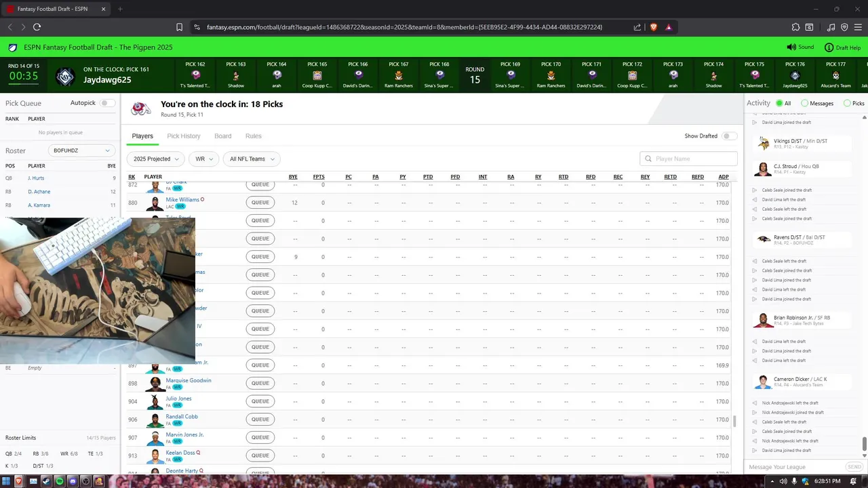Viewport: 868px width, 488px height.
Task: Queue Marvin Jones Jr.
Action: point(260,437)
